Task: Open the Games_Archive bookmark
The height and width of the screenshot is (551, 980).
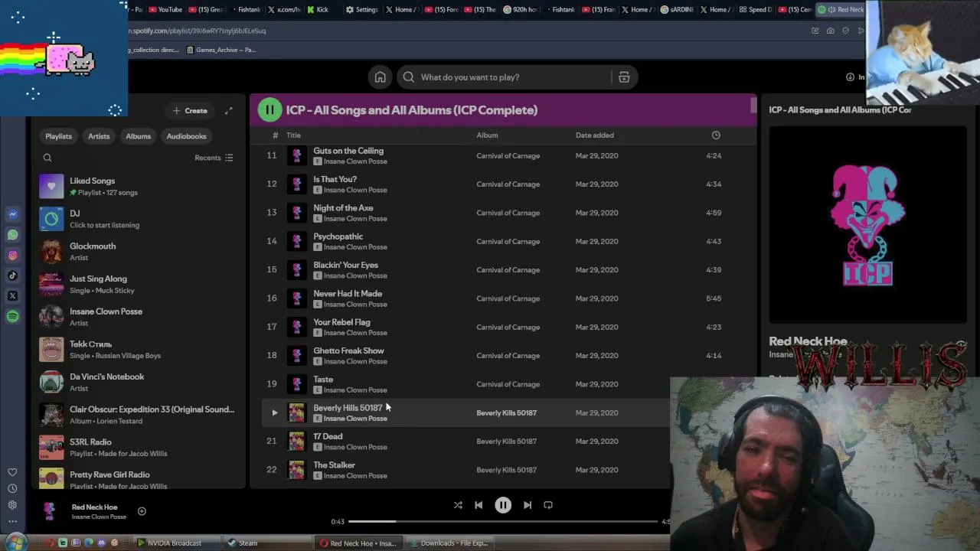Action: [220, 50]
